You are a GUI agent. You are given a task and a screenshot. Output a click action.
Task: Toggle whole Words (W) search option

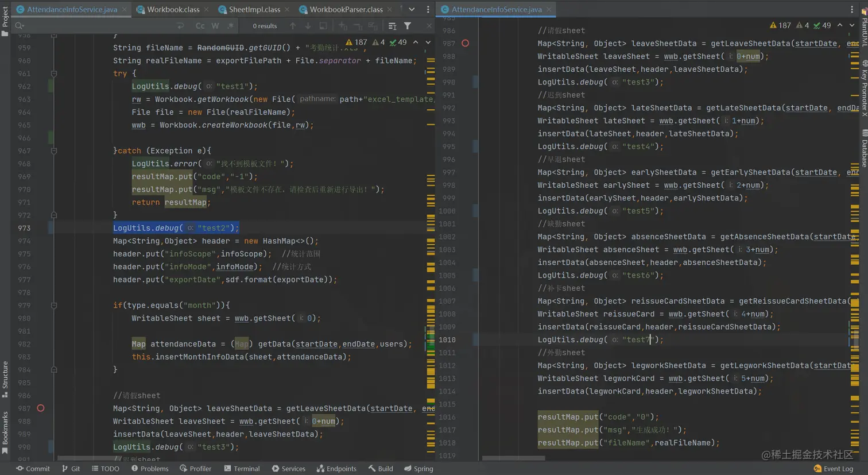click(215, 26)
